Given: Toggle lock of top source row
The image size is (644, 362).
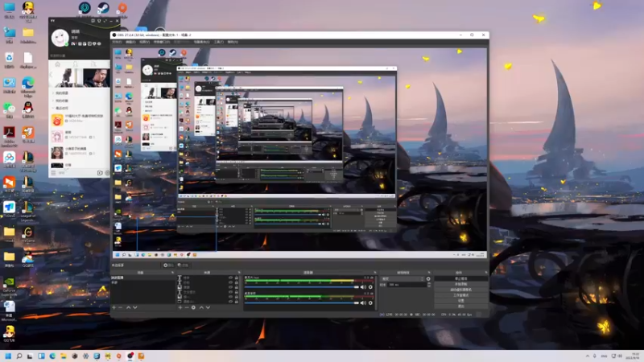Looking at the screenshot, I should 236,278.
